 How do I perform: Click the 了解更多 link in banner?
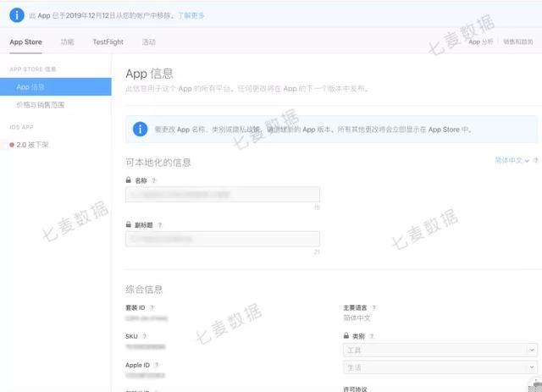click(191, 15)
